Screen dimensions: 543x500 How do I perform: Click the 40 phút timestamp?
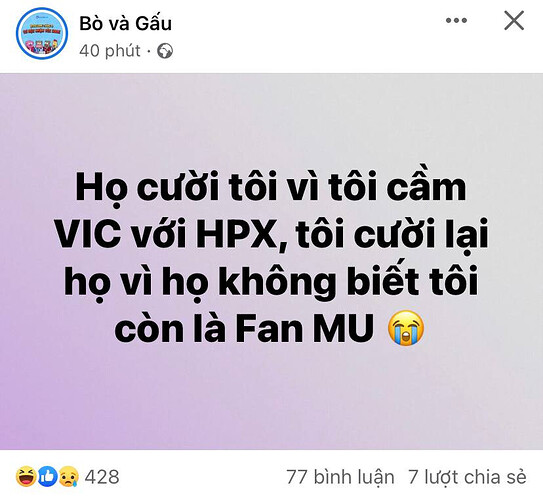(110, 51)
